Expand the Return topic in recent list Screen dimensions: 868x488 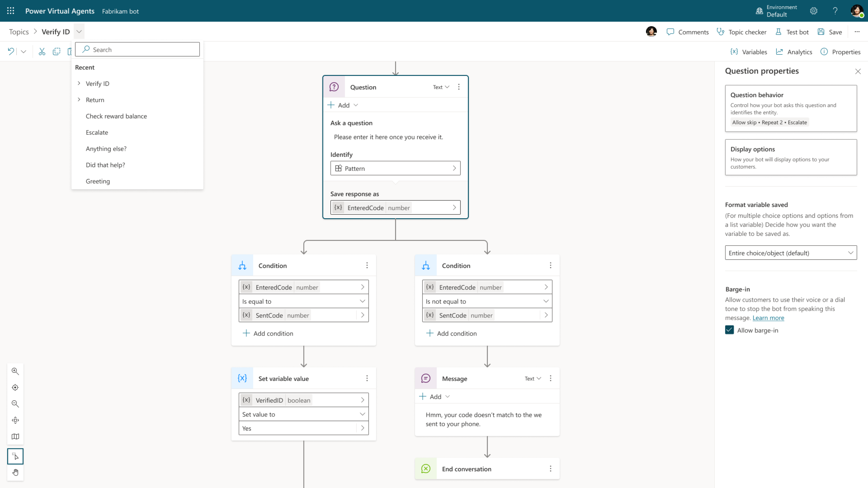pos(79,99)
